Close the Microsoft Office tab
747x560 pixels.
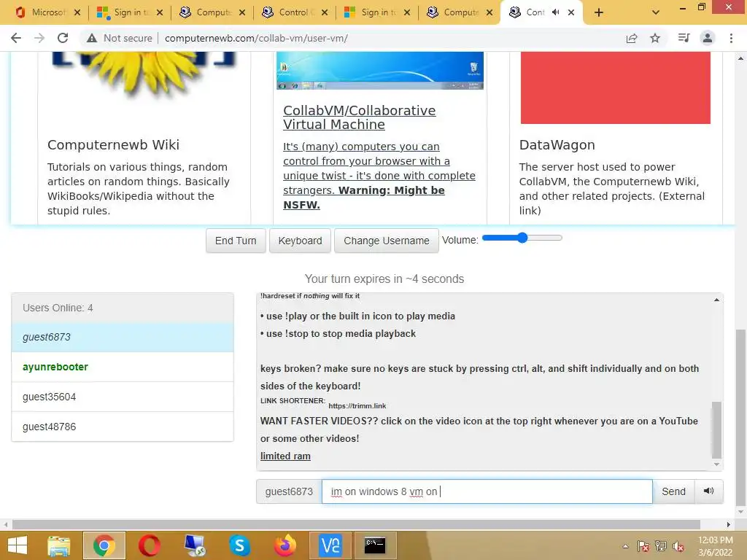[x=77, y=12]
